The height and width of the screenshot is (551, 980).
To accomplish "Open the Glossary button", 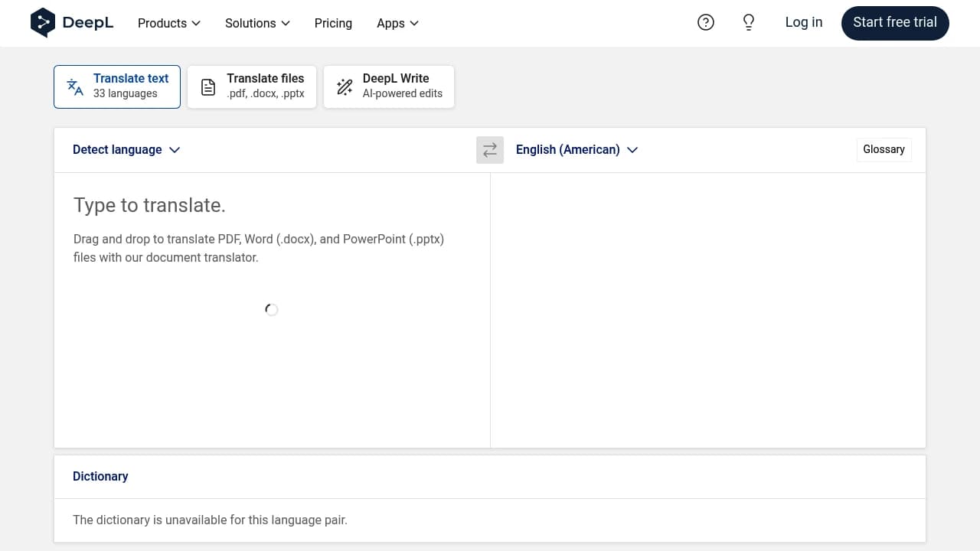I will point(884,149).
